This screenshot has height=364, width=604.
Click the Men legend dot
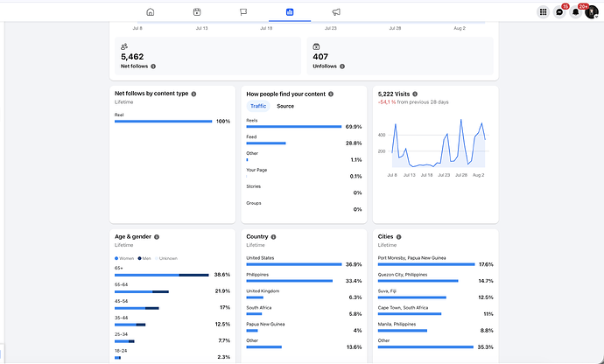pyautogui.click(x=140, y=258)
